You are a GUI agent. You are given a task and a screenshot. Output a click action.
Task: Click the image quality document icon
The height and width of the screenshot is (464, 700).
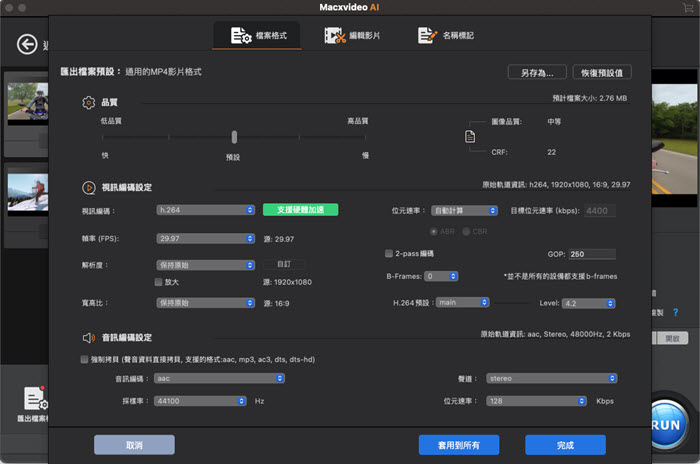[470, 136]
